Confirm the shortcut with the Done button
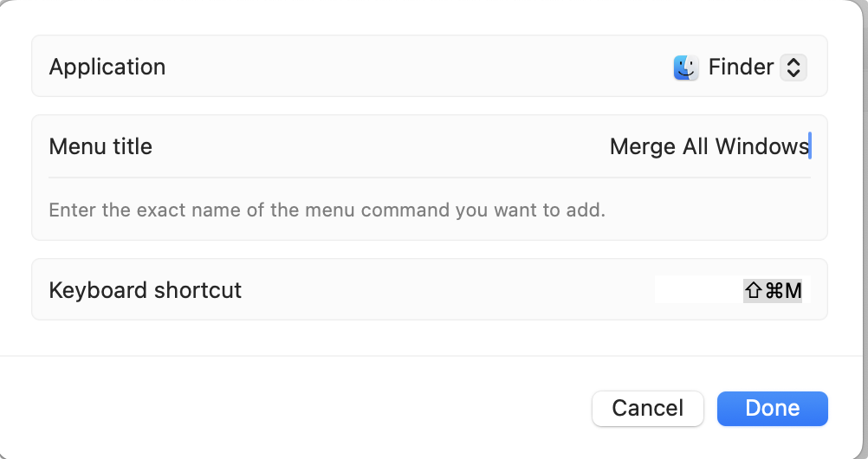The width and height of the screenshot is (868, 459). 772,409
